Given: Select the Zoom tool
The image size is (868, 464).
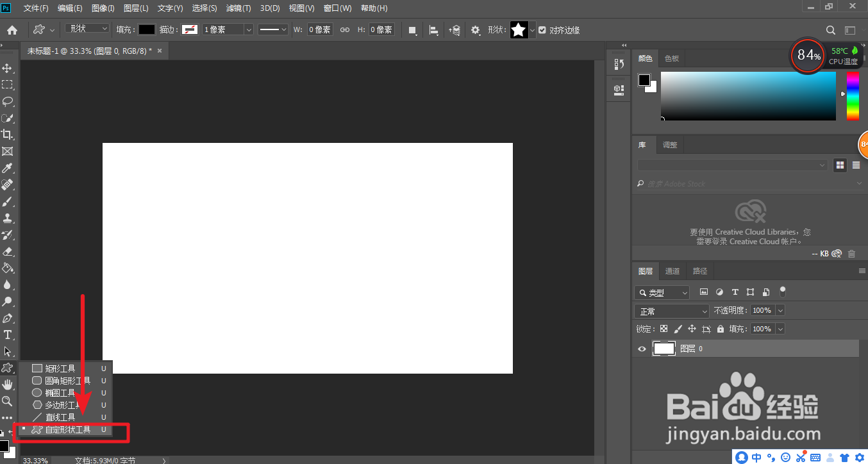Looking at the screenshot, I should [8, 401].
